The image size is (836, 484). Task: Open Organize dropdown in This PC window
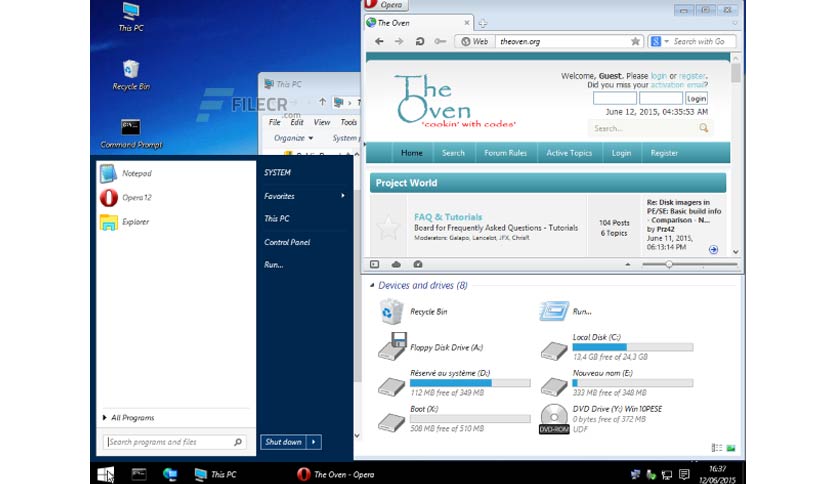tap(293, 138)
